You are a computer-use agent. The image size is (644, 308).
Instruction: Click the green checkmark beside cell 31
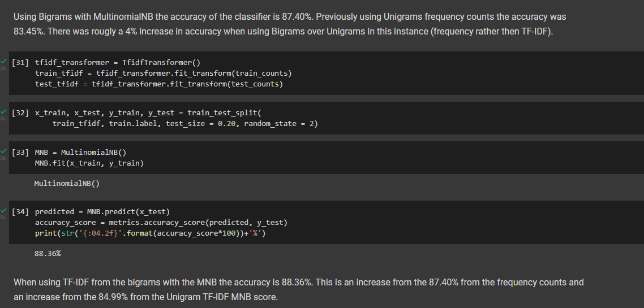3,62
